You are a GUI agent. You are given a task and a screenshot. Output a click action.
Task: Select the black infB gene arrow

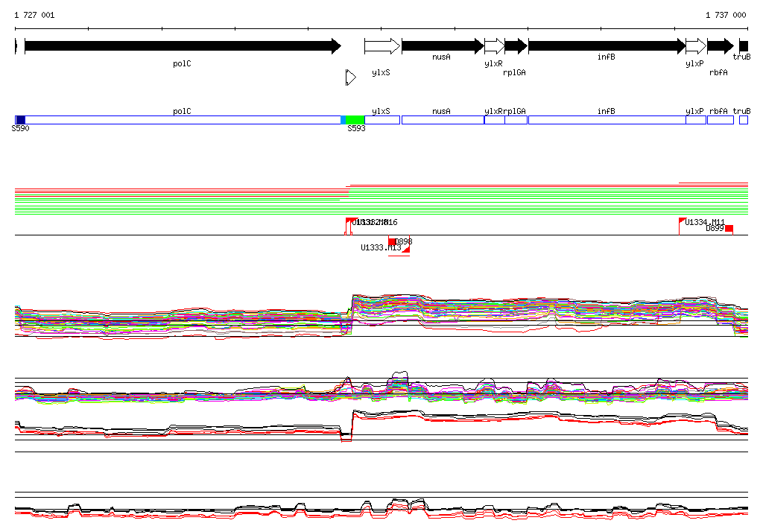(x=607, y=46)
